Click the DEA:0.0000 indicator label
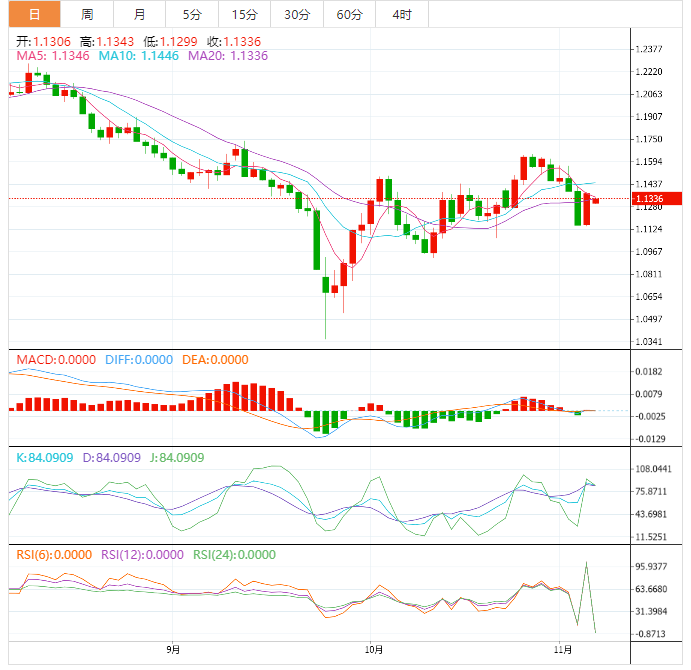This screenshot has width=691, height=670. [215, 360]
